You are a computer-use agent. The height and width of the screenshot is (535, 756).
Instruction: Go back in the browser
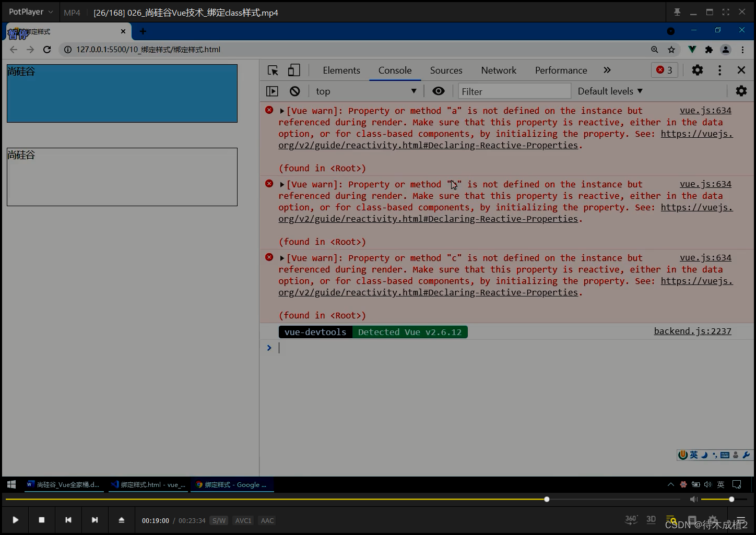coord(14,50)
